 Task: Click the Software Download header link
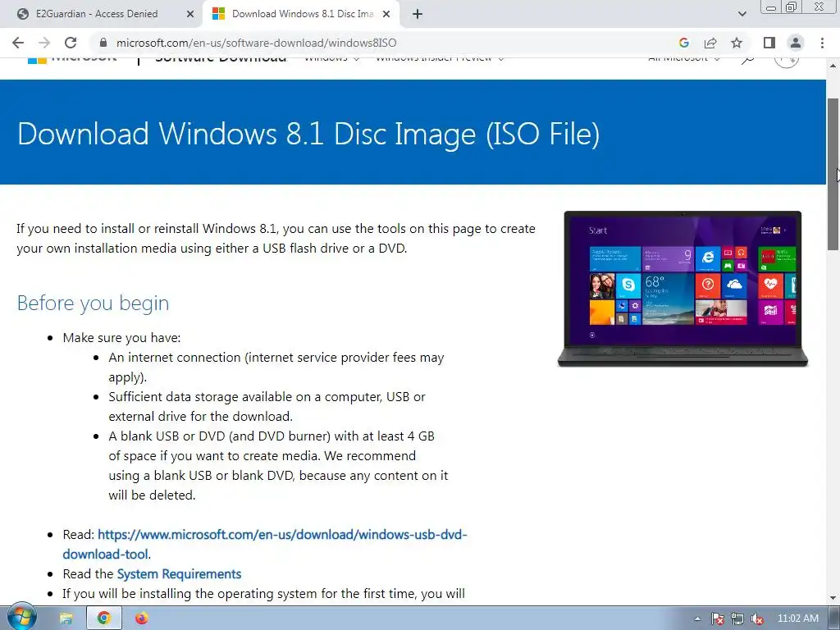[221, 58]
